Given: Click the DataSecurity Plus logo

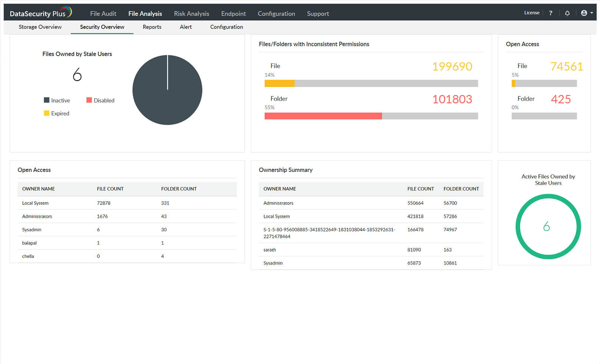Looking at the screenshot, I should (x=41, y=13).
